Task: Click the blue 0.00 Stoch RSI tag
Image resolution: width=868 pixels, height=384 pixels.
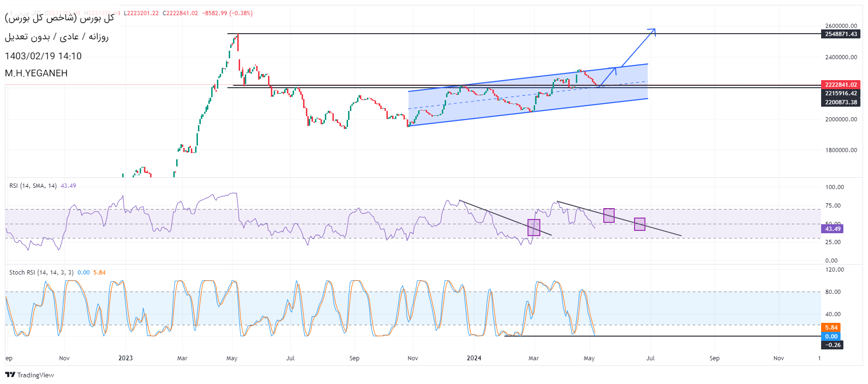Action: click(831, 337)
